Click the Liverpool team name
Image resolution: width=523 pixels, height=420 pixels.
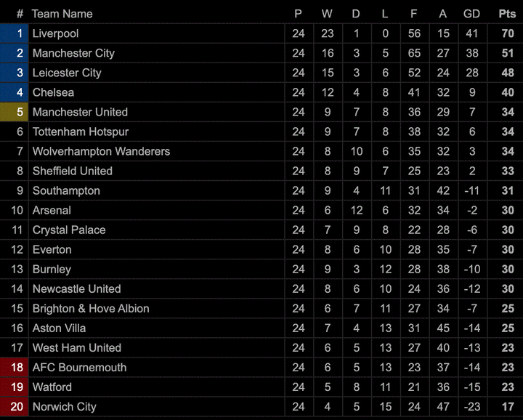(x=56, y=33)
